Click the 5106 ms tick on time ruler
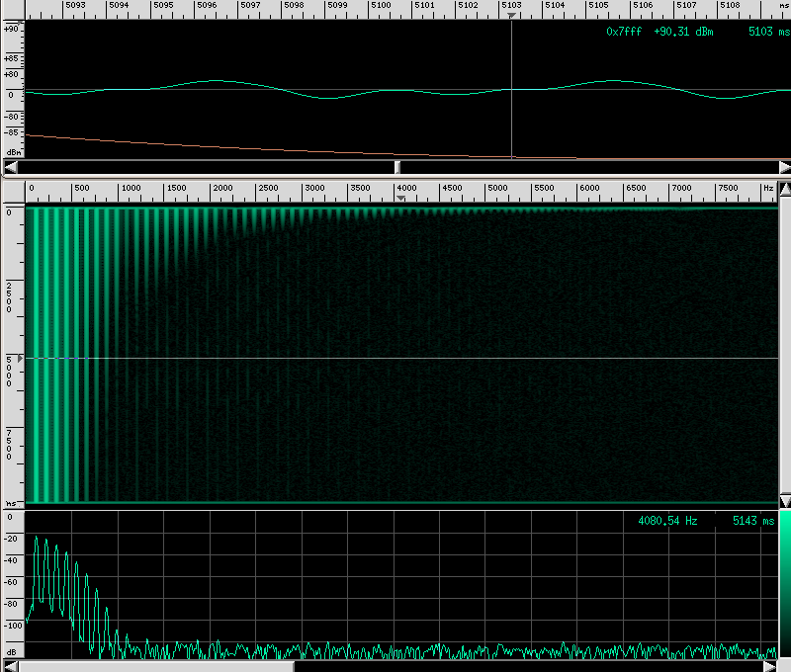Screen dimensions: 791x672 pyautogui.click(x=642, y=6)
